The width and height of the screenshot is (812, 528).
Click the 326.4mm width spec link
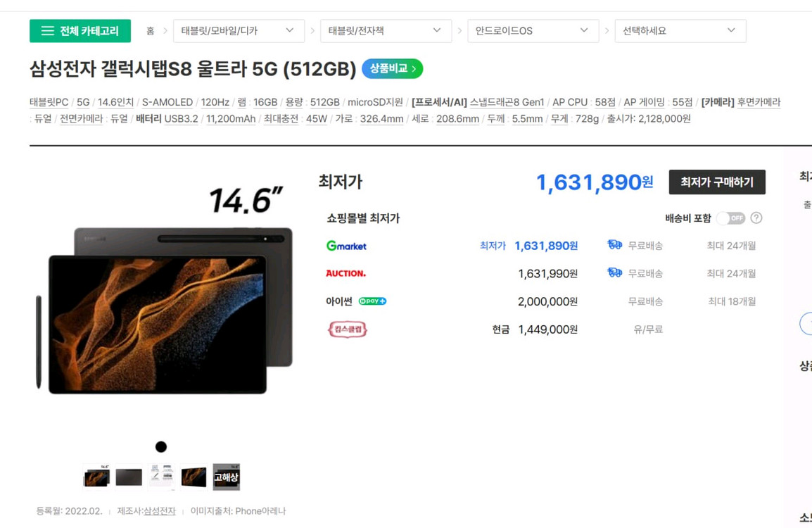click(x=381, y=119)
